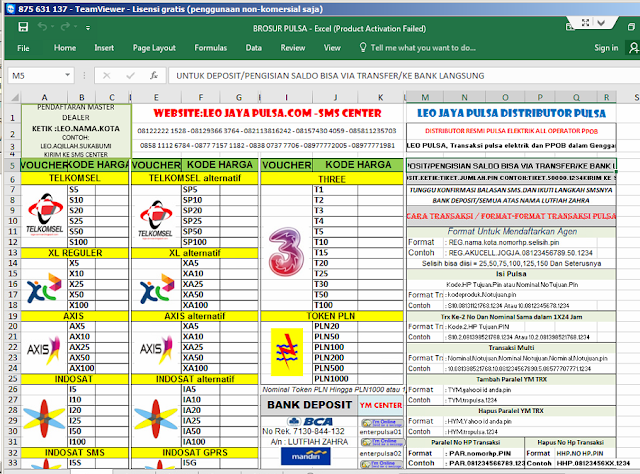Select the YM CENTER cell
The image size is (640, 474).
point(381,405)
